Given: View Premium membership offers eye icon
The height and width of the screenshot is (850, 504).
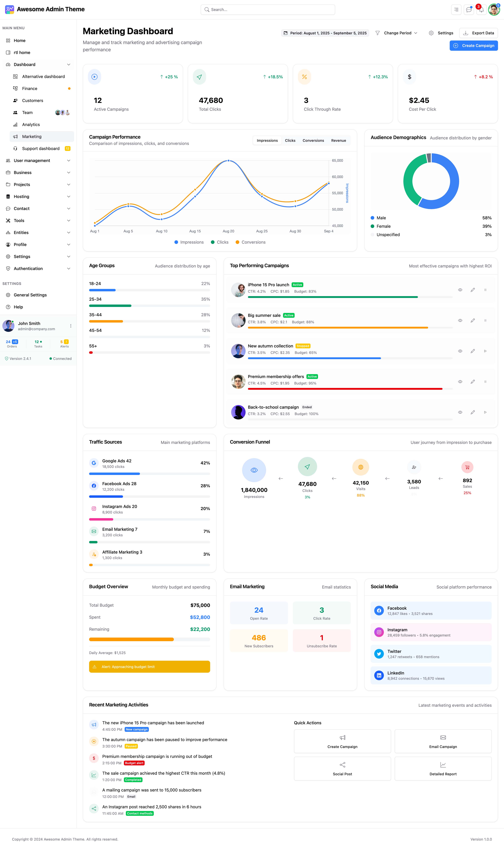Looking at the screenshot, I should coord(460,381).
